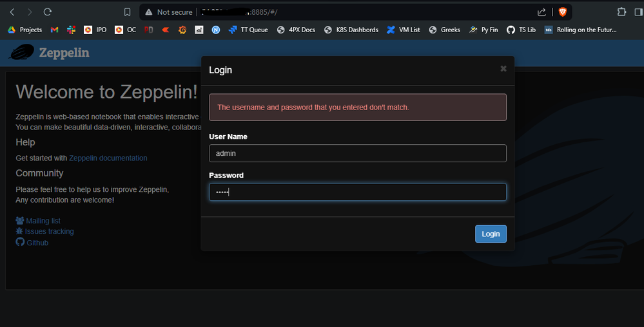Open the TS Lib GitHub bookmark
The width and height of the screenshot is (644, 327).
(522, 30)
